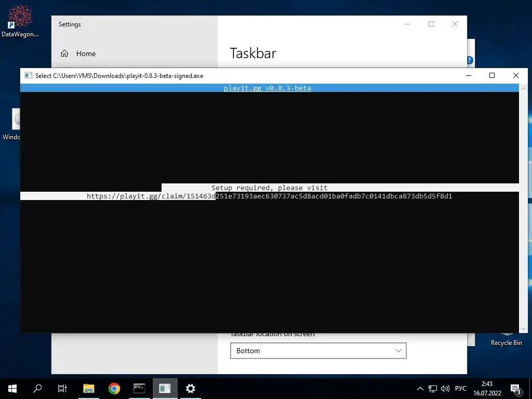
Task: Maximize the playit console window
Action: click(x=492, y=75)
